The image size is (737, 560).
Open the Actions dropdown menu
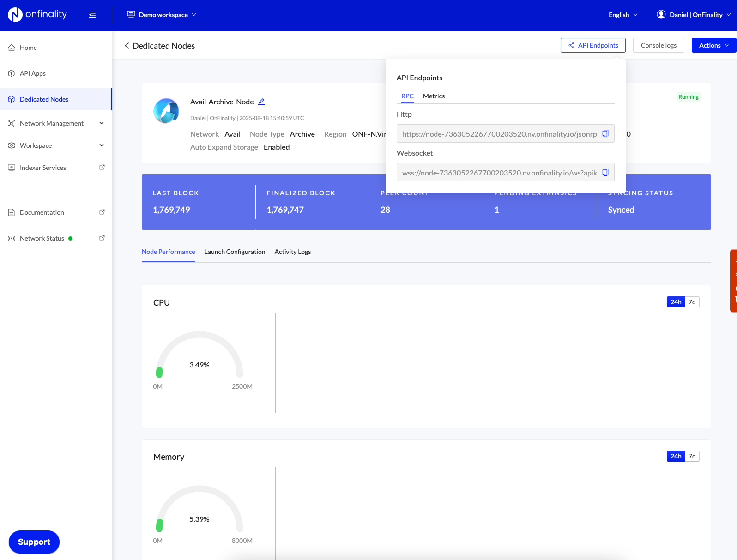[713, 45]
